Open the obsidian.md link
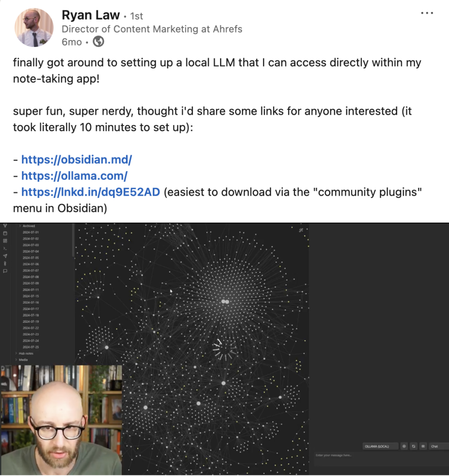449x476 pixels. (77, 160)
